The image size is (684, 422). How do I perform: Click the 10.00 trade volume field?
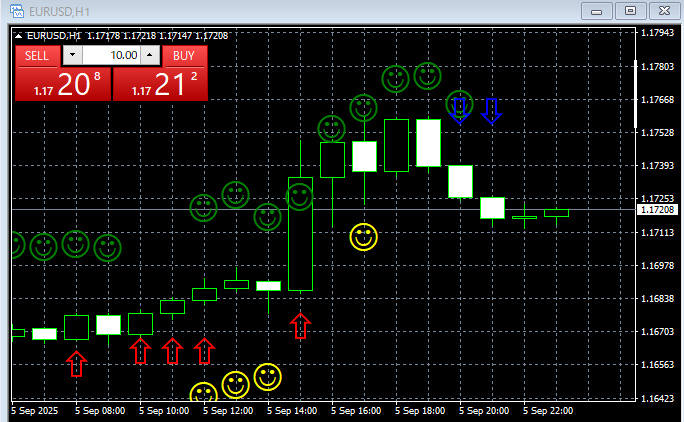tap(112, 55)
